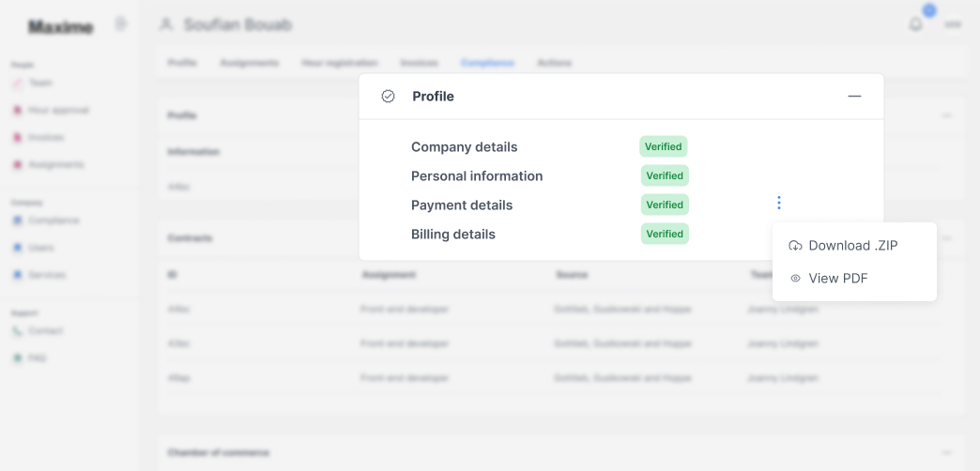Viewport: 980px width, 471px height.
Task: Click the eye icon next to View PDF
Action: tap(795, 279)
